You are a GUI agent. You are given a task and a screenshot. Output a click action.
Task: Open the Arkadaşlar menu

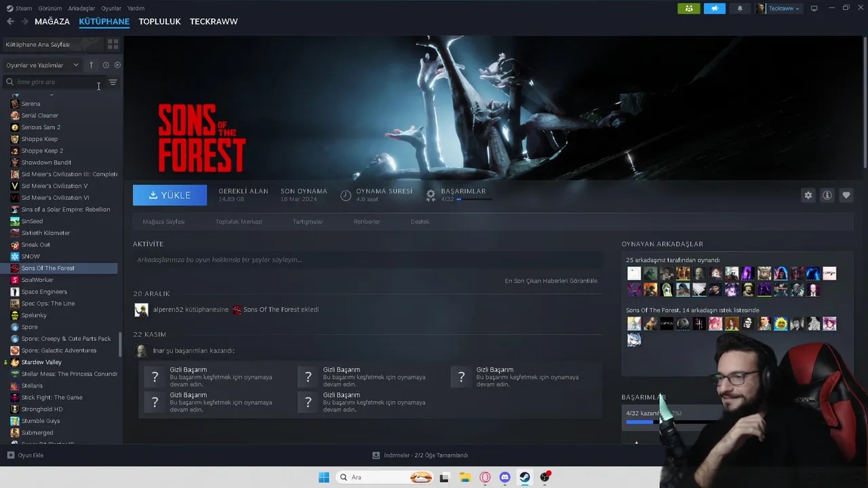point(81,8)
